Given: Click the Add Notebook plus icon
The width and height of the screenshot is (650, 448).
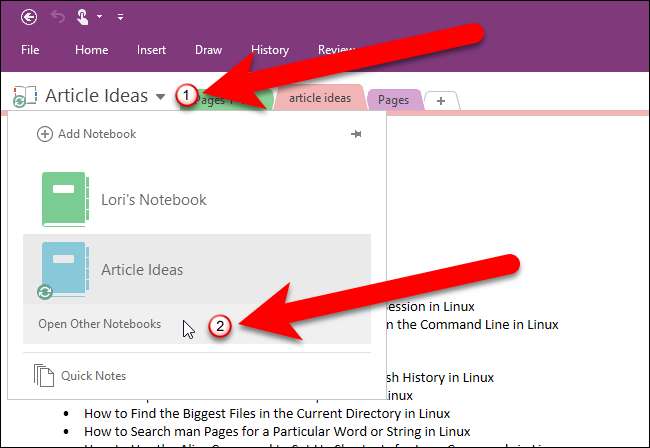Looking at the screenshot, I should click(x=45, y=134).
